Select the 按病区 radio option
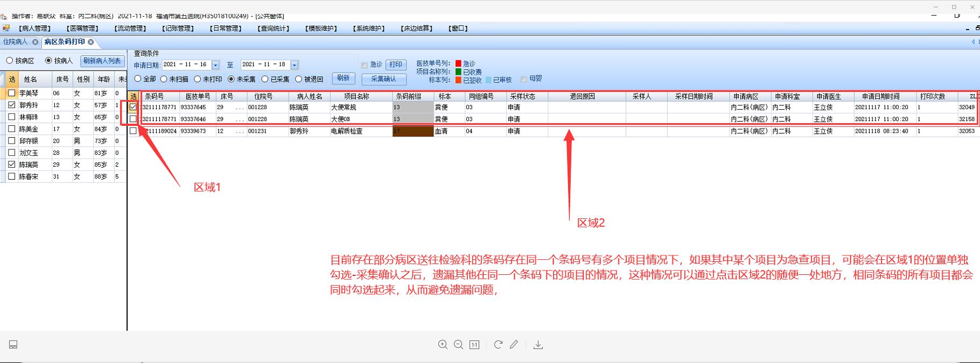The height and width of the screenshot is (363, 980). [x=10, y=61]
